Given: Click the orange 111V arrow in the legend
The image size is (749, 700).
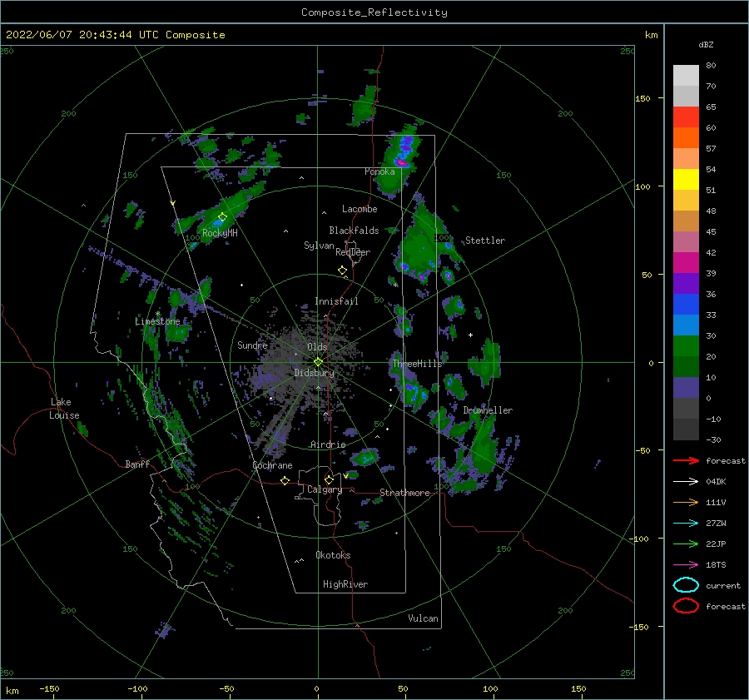Looking at the screenshot, I should point(686,502).
